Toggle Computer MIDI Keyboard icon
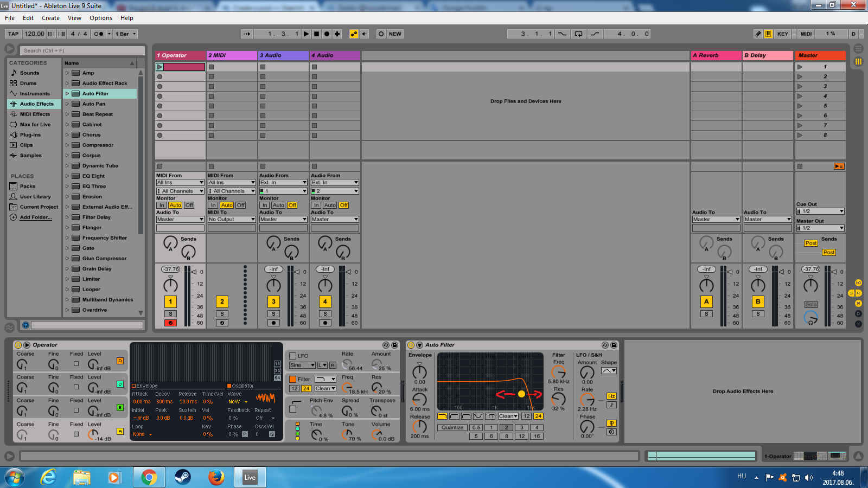Screen dimensions: 868x488 (769, 34)
